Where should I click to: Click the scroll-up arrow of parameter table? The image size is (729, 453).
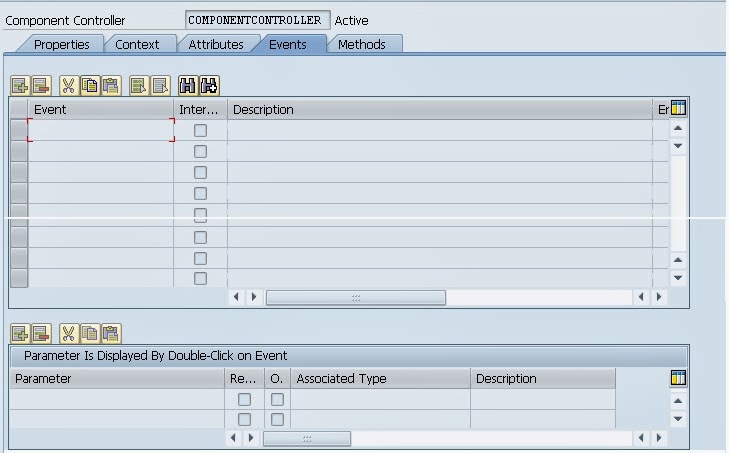click(678, 401)
